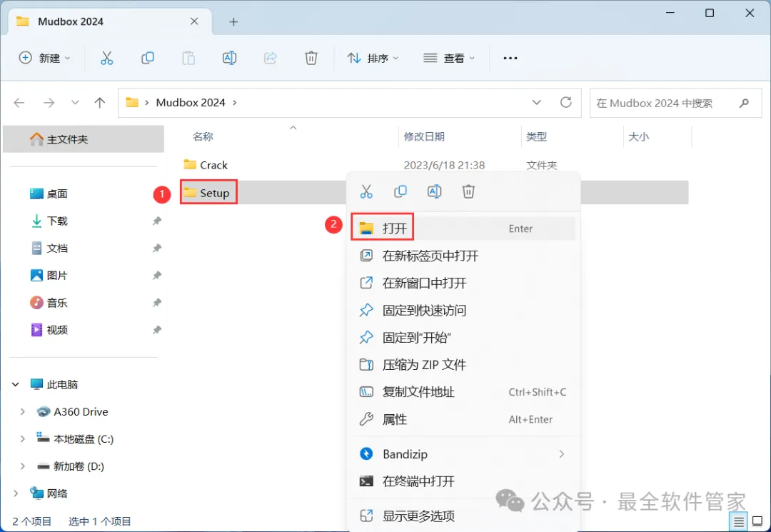Open the 新建 (New) dropdown
Viewport: 771px width, 532px height.
click(44, 58)
